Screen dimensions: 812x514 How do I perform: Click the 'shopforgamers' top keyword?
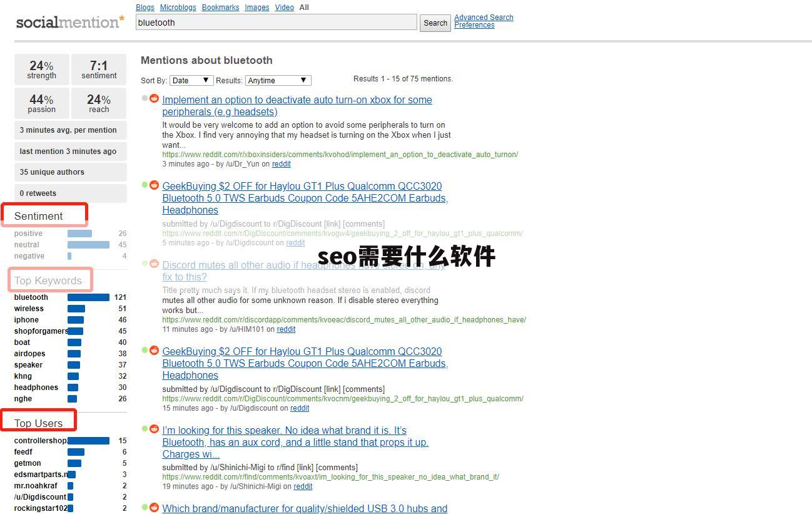(41, 331)
